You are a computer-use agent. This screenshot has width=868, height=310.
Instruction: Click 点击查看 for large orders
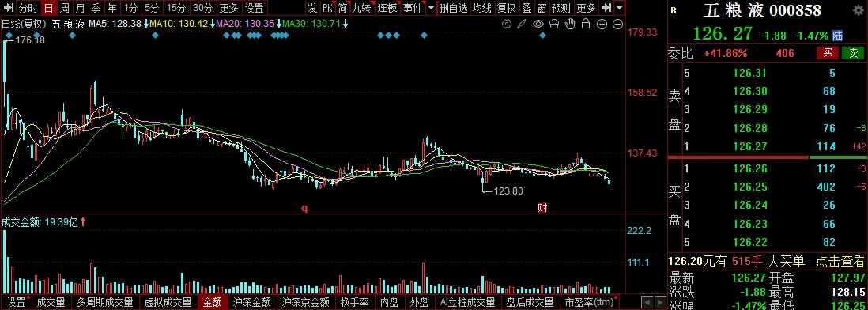click(840, 261)
